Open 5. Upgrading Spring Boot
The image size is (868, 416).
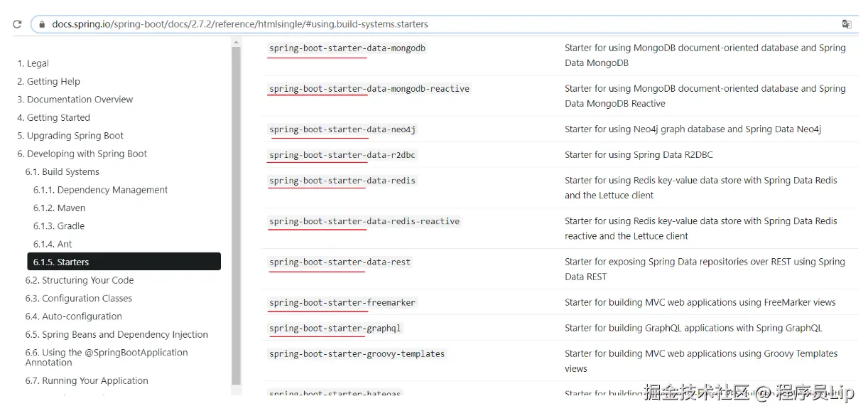point(70,136)
